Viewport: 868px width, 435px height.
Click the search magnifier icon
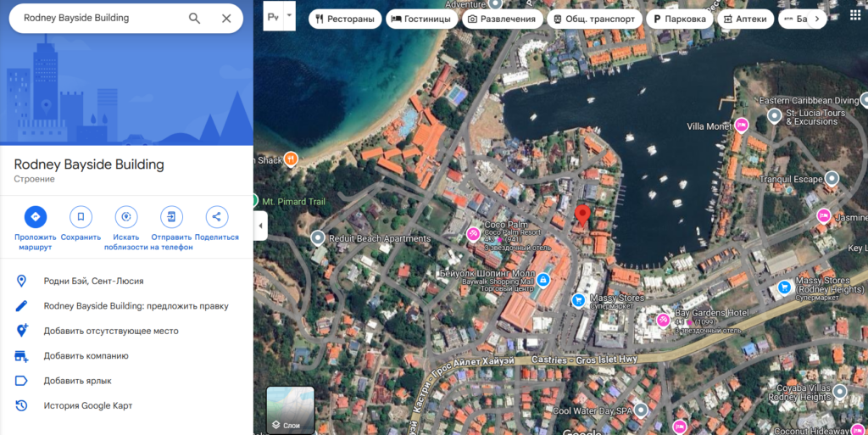(194, 18)
